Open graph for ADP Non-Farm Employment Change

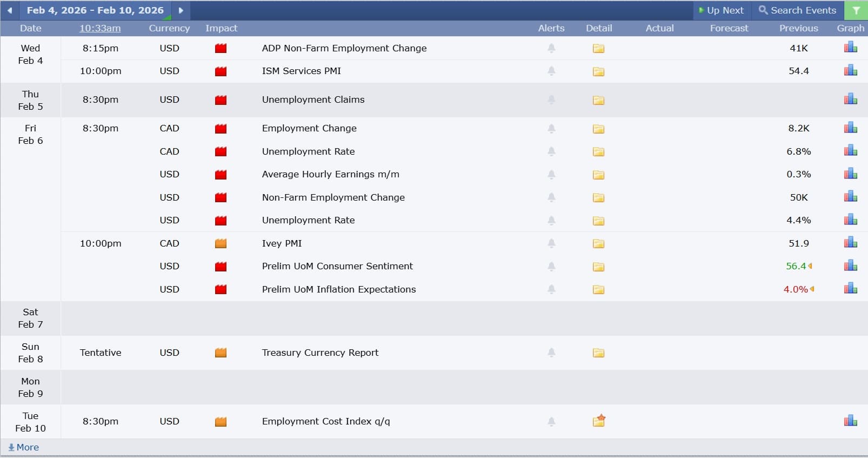click(x=850, y=48)
